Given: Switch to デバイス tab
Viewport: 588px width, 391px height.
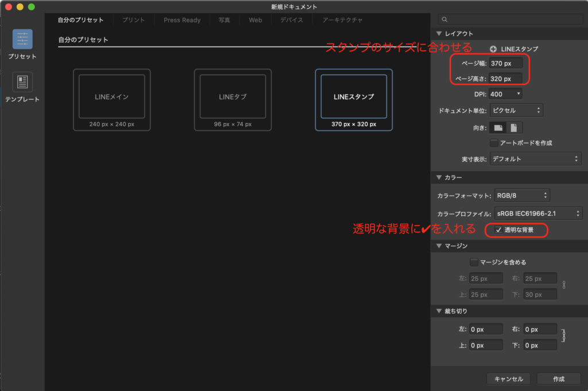Looking at the screenshot, I should coord(292,20).
